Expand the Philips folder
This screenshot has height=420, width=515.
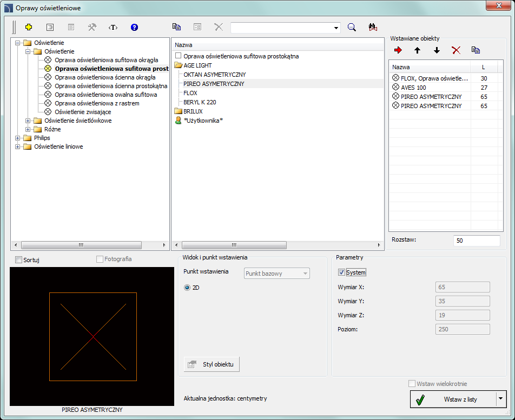coord(17,138)
